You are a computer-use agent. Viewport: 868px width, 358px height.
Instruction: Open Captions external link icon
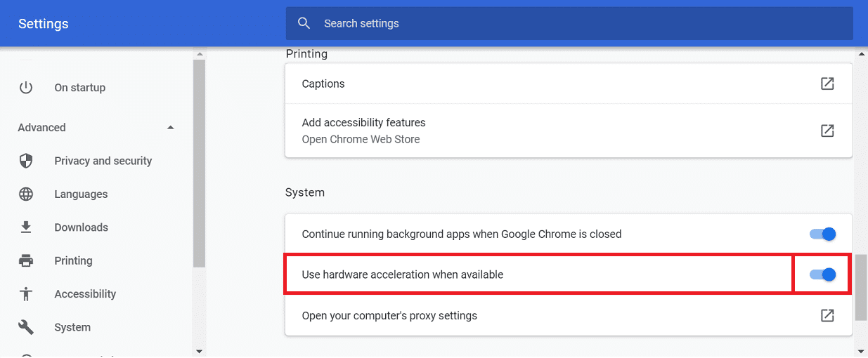pos(827,84)
